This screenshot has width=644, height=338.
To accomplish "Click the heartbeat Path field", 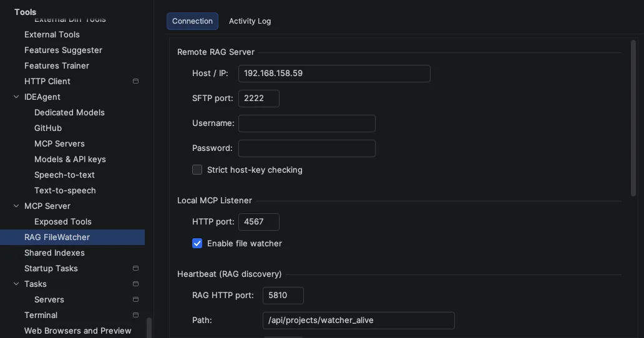I will [x=359, y=321].
